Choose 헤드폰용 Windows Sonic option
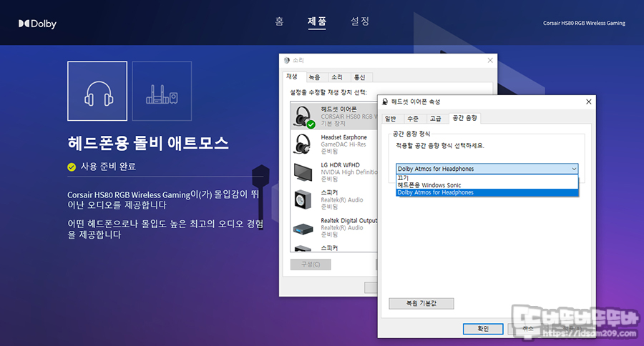The image size is (644, 346). [487, 185]
